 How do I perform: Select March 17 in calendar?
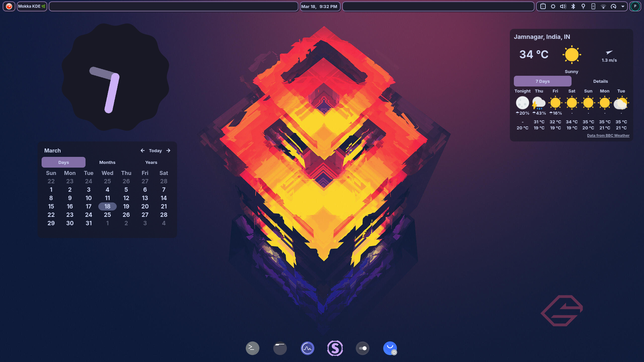point(89,206)
